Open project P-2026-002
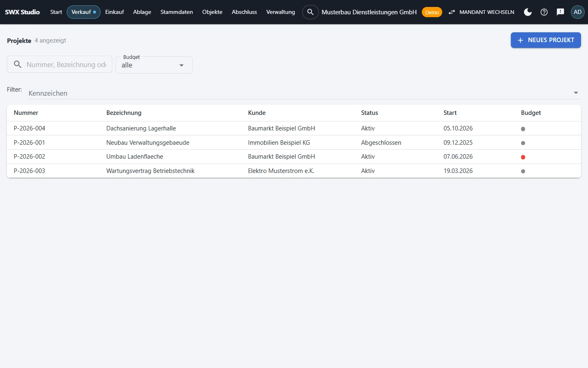This screenshot has height=368, width=588. (x=29, y=157)
